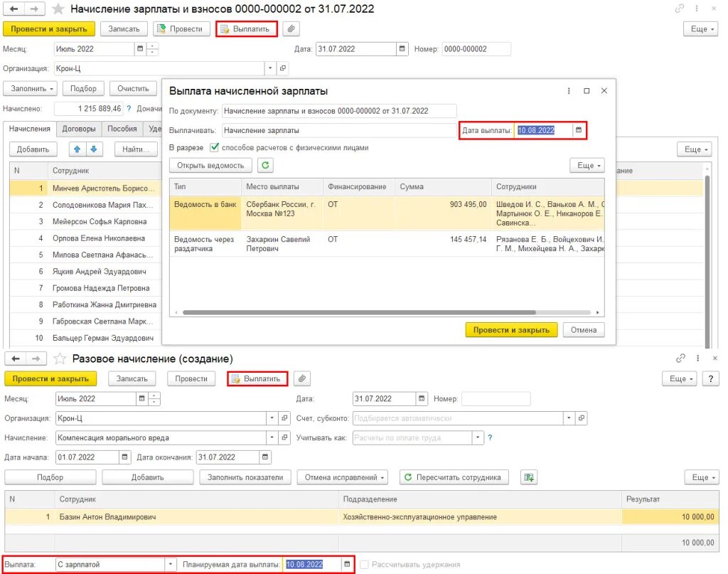Expand Организация dropdown in top document
This screenshot has width=728, height=574.
pyautogui.click(x=270, y=68)
